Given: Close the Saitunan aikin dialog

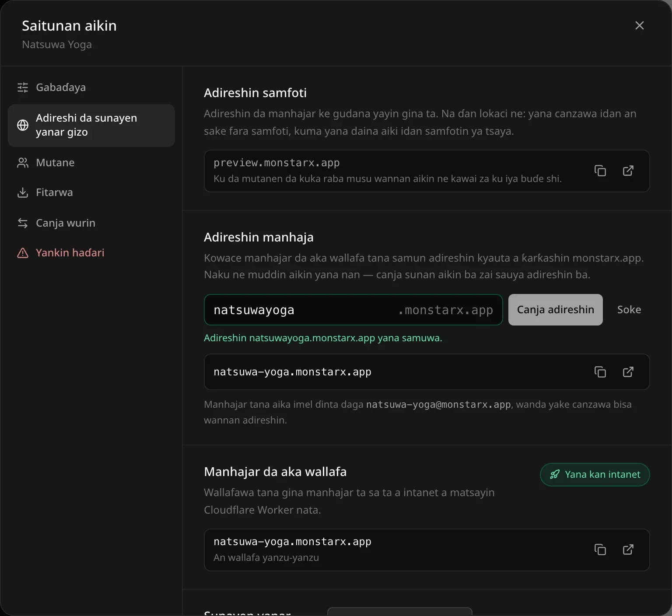Looking at the screenshot, I should pos(640,25).
